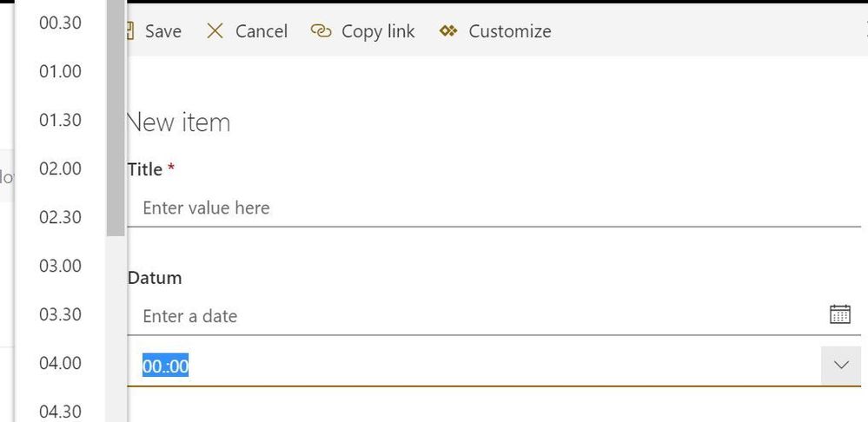Select 00.30 from the time list
The height and width of the screenshot is (422, 868).
60,23
